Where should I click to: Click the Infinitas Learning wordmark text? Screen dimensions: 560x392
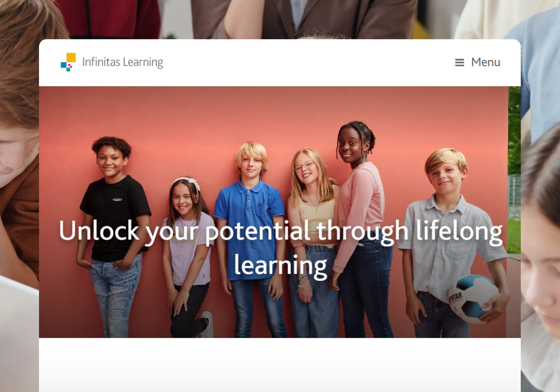pos(123,62)
